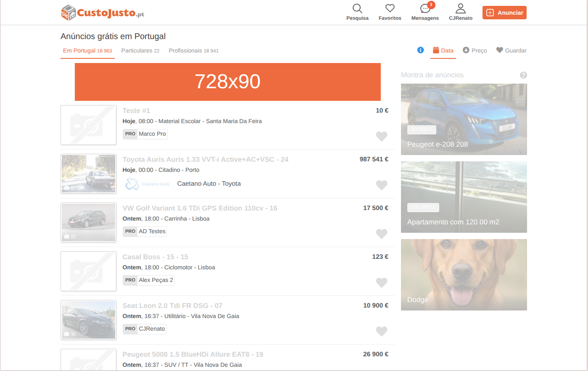The height and width of the screenshot is (371, 588).
Task: Switch to the Profissionais tab
Action: pyautogui.click(x=193, y=50)
